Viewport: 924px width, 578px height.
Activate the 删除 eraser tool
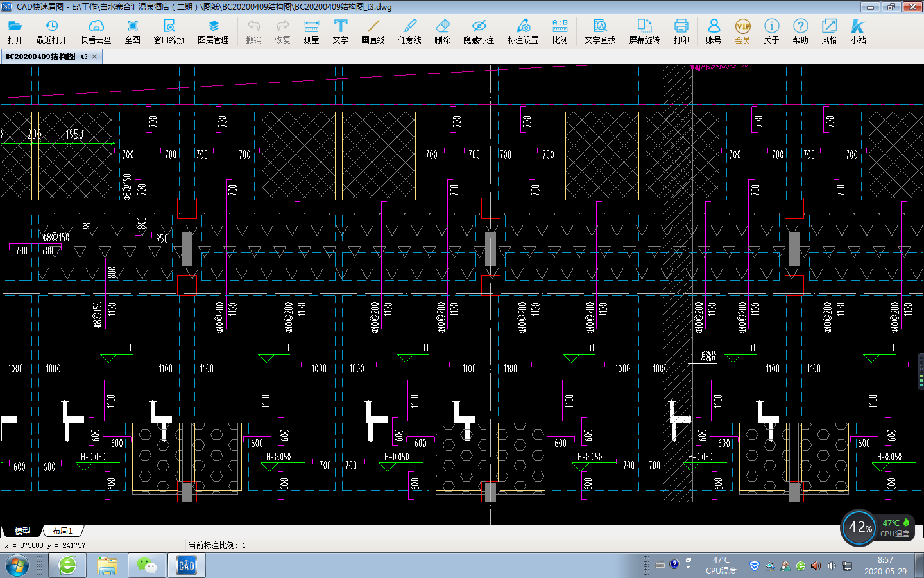pos(442,31)
